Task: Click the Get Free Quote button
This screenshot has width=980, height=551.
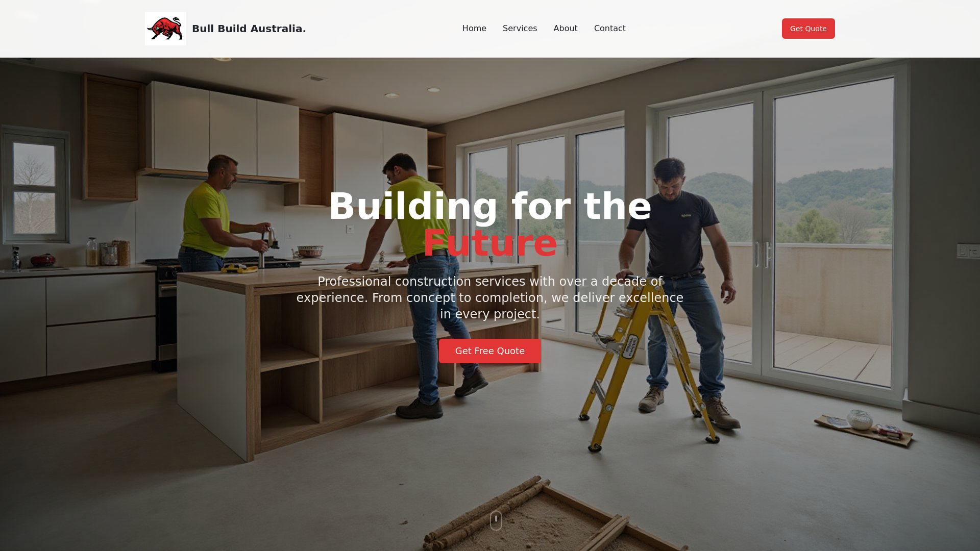Action: [x=490, y=351]
